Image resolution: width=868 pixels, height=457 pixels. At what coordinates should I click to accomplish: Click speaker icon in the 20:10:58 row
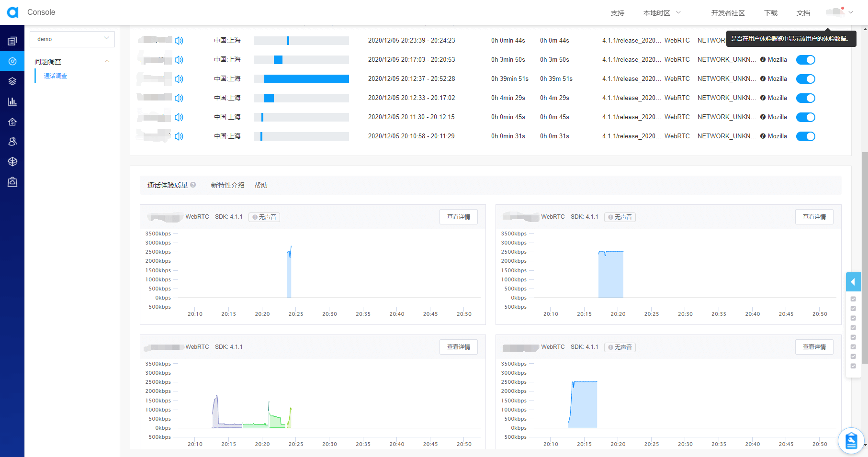[179, 136]
